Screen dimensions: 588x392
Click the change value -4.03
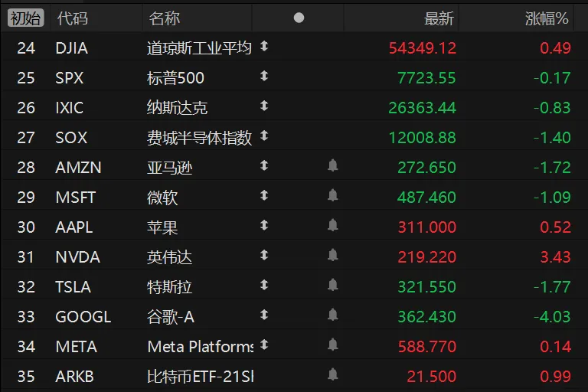(x=552, y=317)
